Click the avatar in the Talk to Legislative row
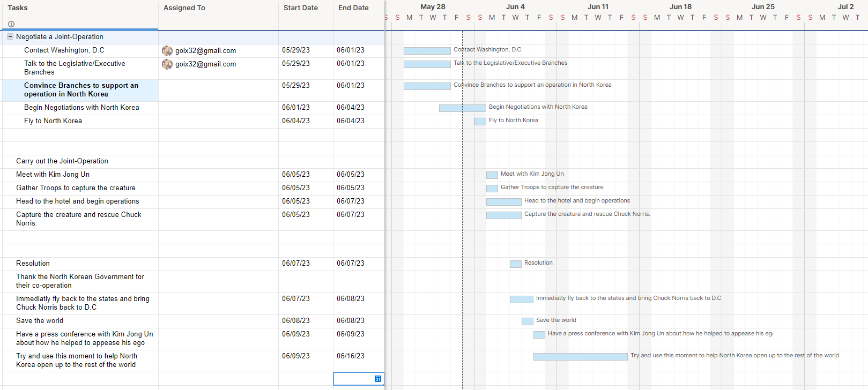868x390 pixels. point(167,64)
